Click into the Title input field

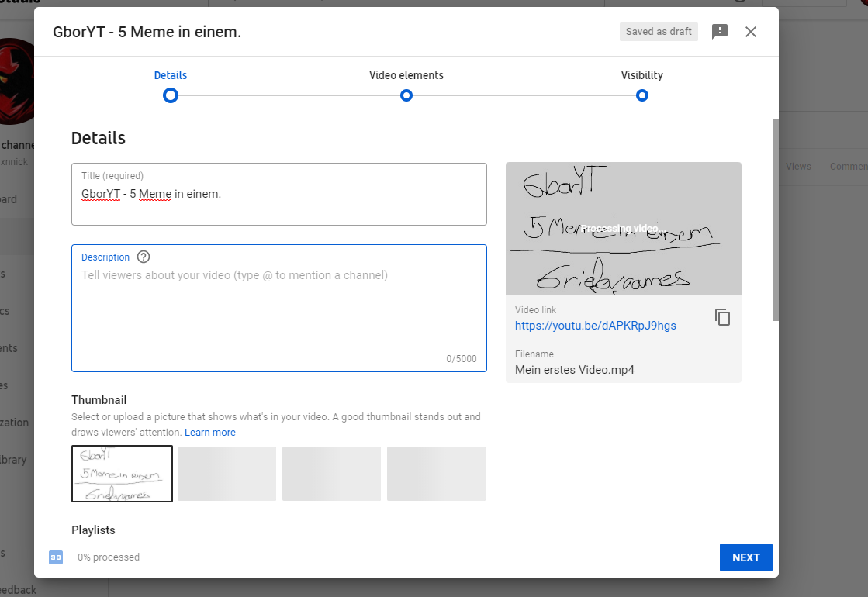click(x=279, y=194)
